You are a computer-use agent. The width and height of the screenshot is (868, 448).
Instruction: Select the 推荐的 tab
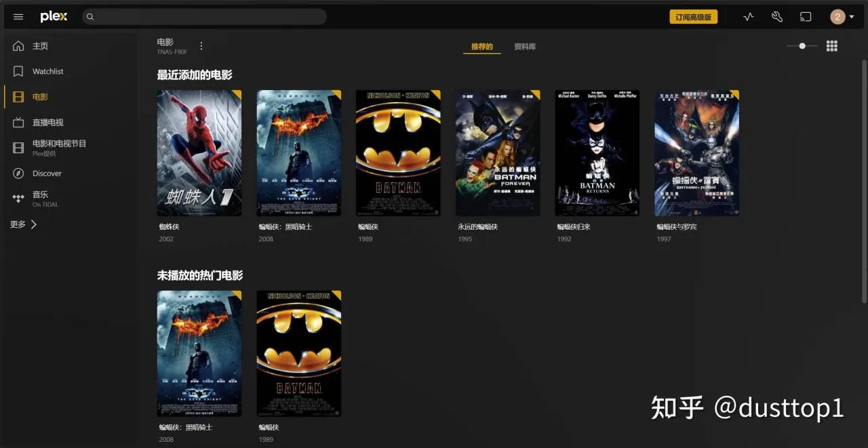(482, 47)
